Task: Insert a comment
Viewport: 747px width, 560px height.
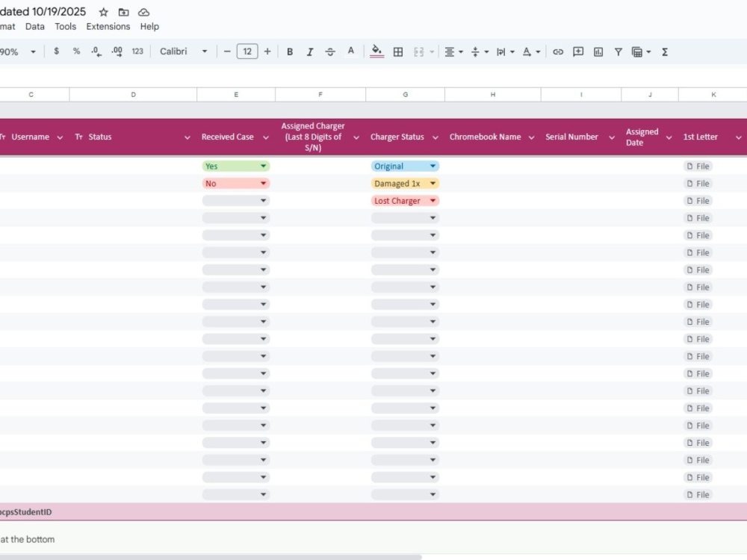Action: click(578, 52)
